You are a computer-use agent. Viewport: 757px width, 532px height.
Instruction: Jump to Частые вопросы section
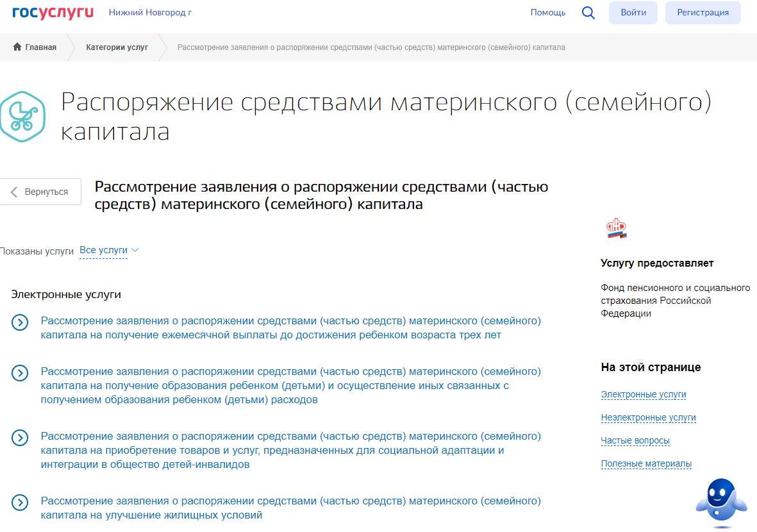coord(635,441)
